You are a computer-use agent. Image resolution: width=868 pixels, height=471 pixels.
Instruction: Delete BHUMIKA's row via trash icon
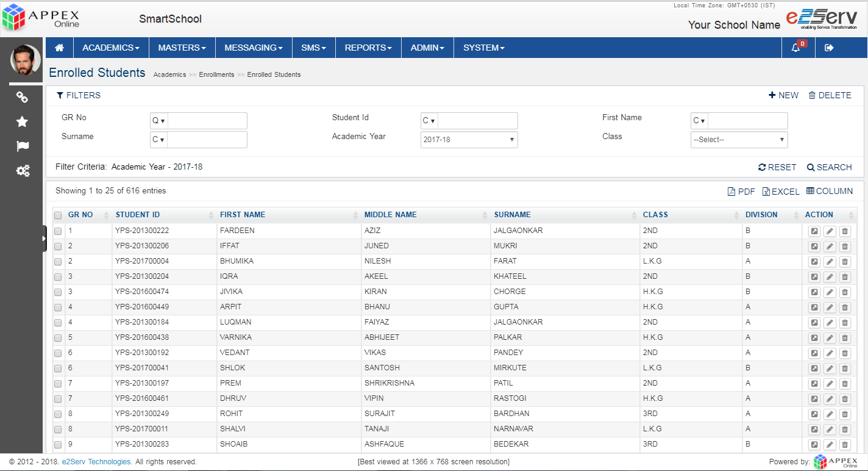845,262
